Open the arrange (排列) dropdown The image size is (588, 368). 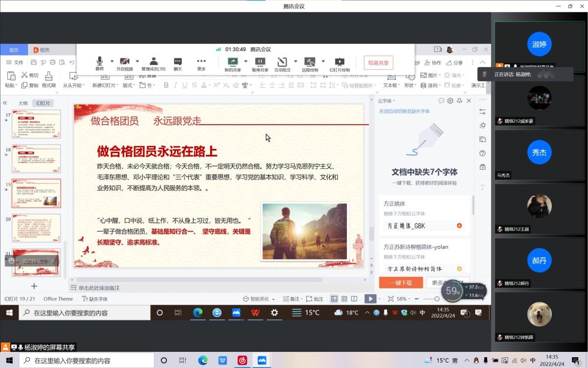[431, 85]
